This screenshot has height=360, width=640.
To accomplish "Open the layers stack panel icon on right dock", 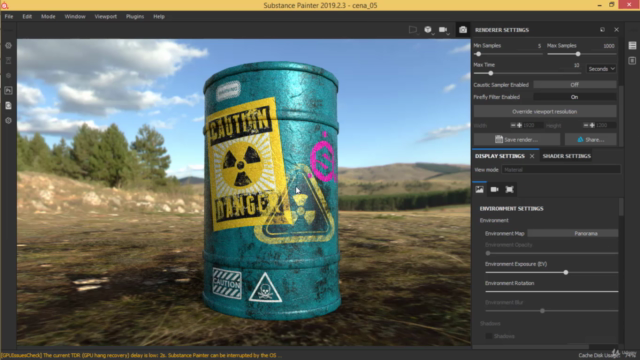I will (x=632, y=46).
